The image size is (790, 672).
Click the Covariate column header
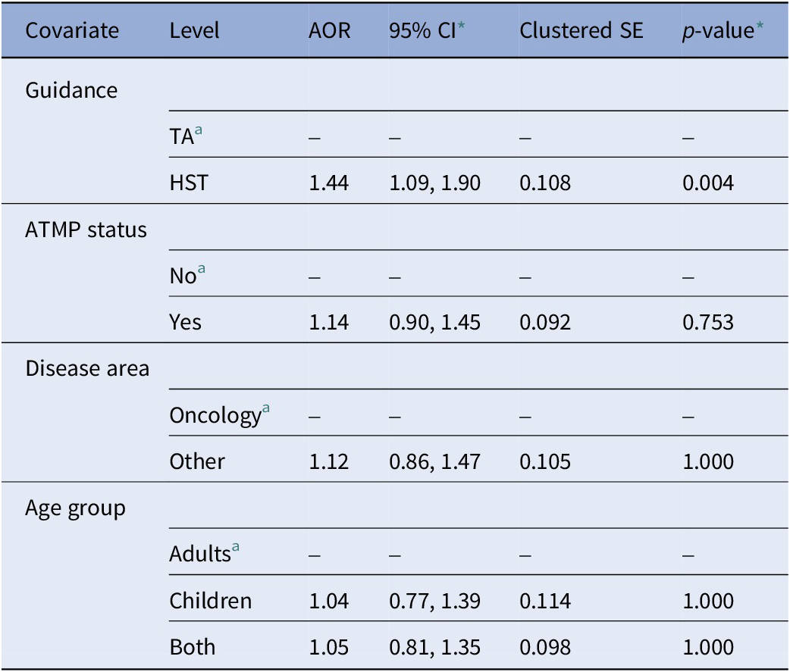[72, 31]
